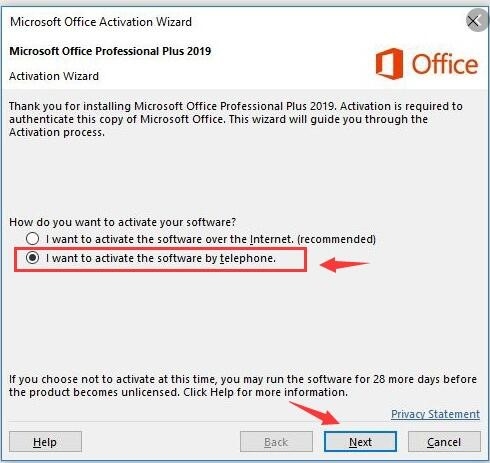Screen dimensions: 490x463
Task: Go back using the Back button
Action: pyautogui.click(x=276, y=442)
